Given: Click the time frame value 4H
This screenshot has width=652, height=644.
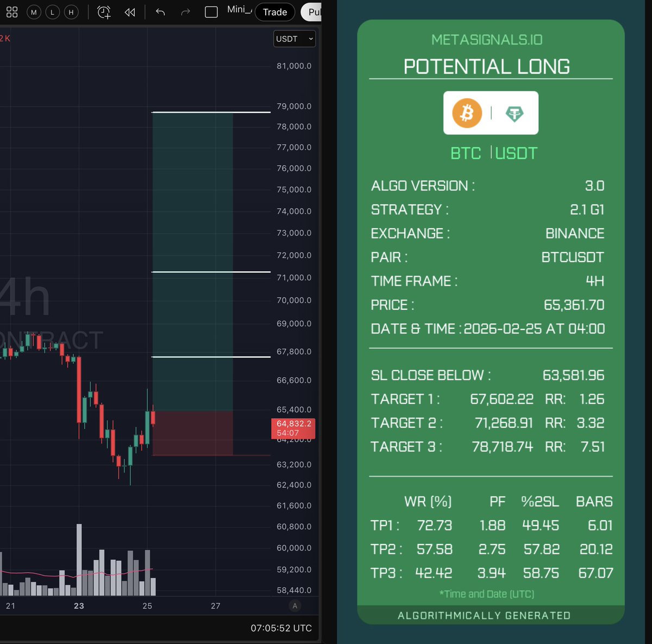Looking at the screenshot, I should 595,281.
